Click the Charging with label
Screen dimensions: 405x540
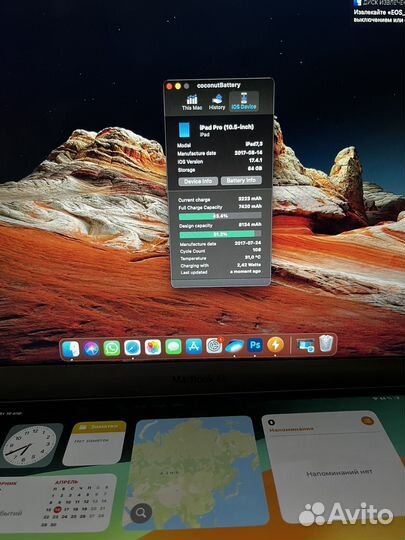pos(195,266)
